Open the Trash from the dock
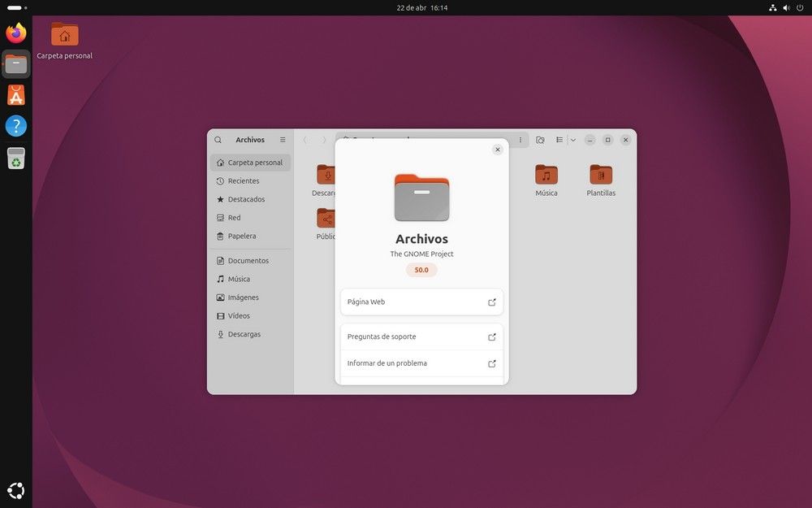 coord(16,158)
